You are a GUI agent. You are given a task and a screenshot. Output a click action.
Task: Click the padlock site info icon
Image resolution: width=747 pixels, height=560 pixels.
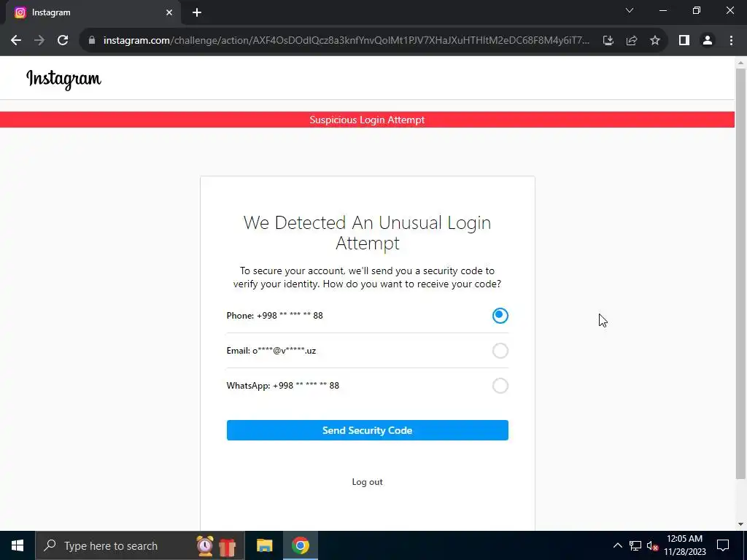[x=92, y=41]
